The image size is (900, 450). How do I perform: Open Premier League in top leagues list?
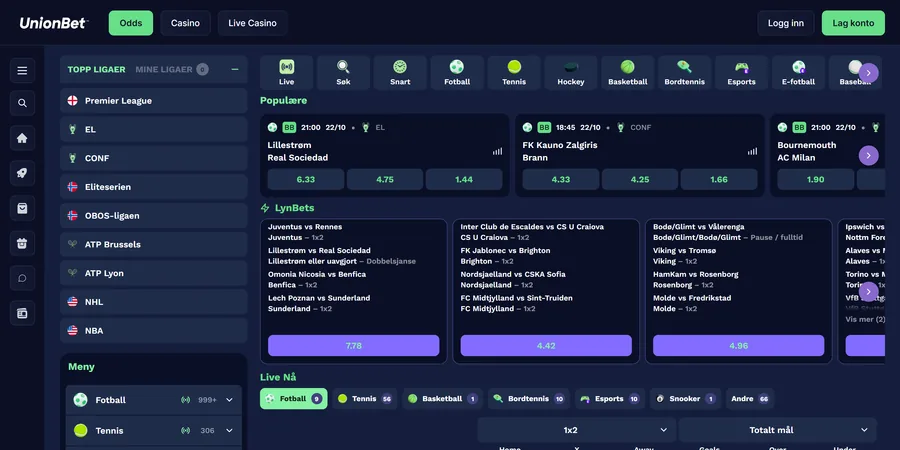click(154, 101)
